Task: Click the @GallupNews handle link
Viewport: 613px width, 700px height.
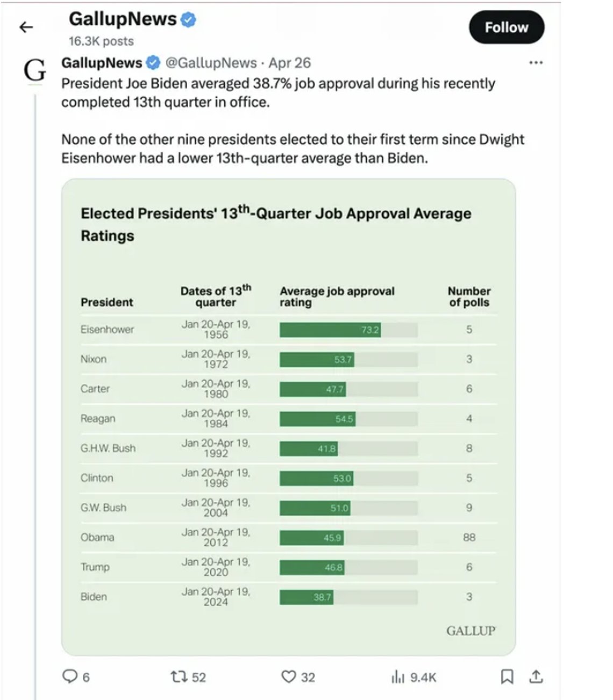Action: point(211,63)
